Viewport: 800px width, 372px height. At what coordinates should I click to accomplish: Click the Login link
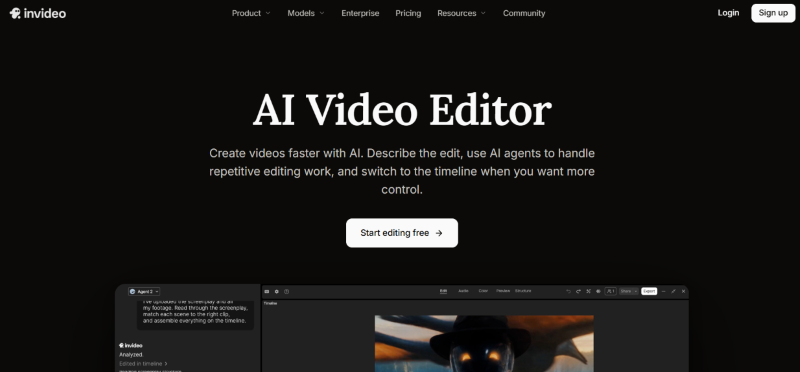728,13
